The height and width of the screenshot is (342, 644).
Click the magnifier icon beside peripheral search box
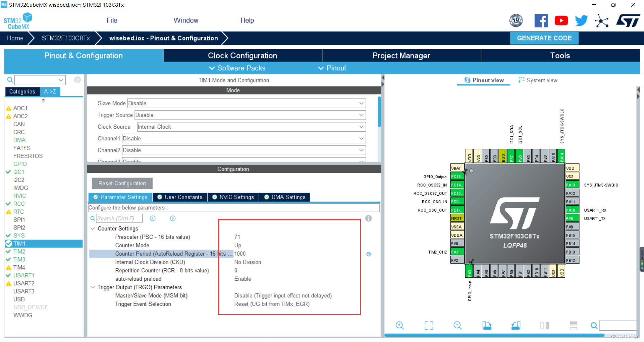click(10, 80)
